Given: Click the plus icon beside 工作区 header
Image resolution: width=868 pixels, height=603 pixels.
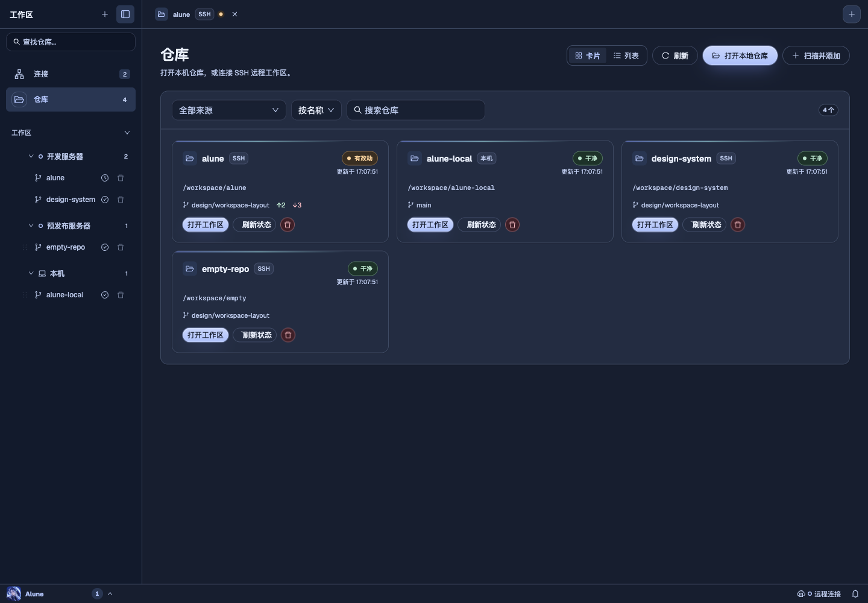Looking at the screenshot, I should click(105, 14).
